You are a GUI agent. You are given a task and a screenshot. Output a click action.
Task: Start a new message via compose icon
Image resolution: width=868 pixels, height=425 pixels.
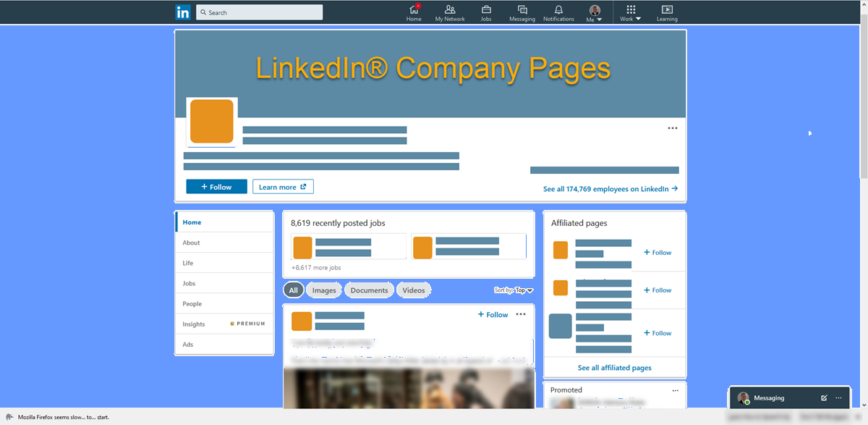824,397
